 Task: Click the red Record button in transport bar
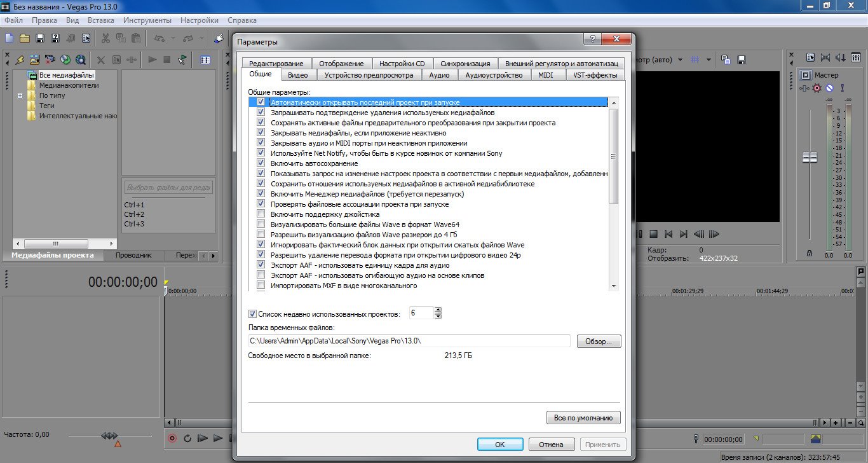tap(172, 438)
